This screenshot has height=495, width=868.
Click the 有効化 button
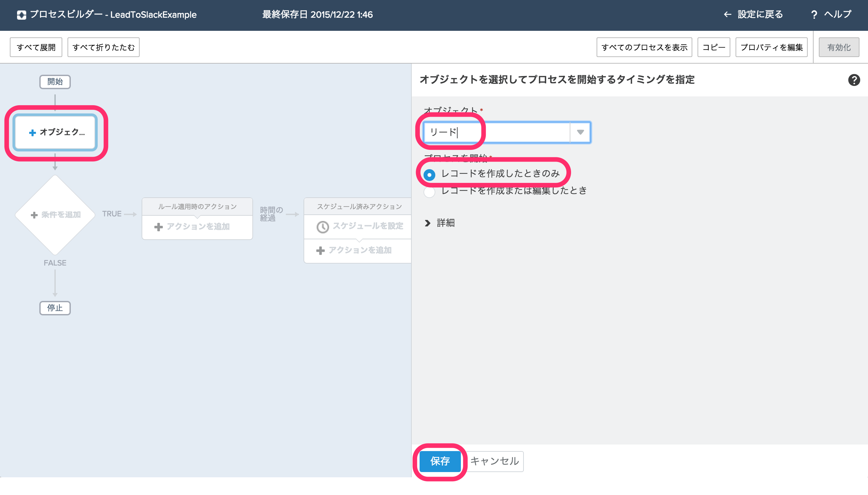839,47
